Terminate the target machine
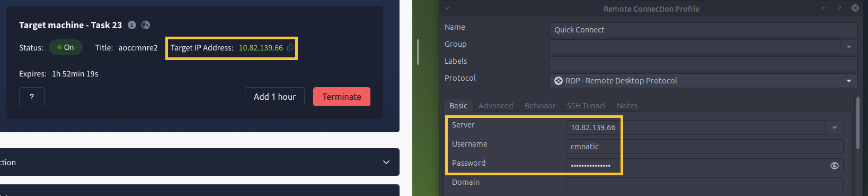Screen dimensions: 868x196 click(342, 97)
